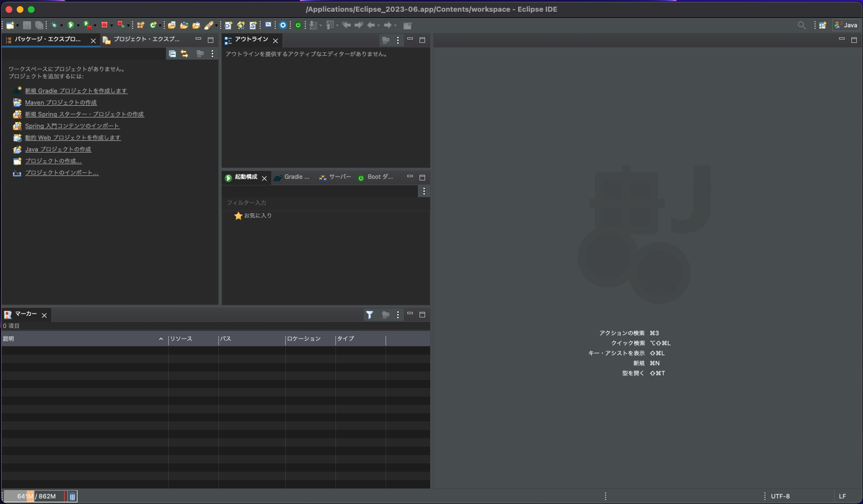Image resolution: width=863 pixels, height=504 pixels.
Task: Switch to Gradle tab
Action: click(291, 177)
